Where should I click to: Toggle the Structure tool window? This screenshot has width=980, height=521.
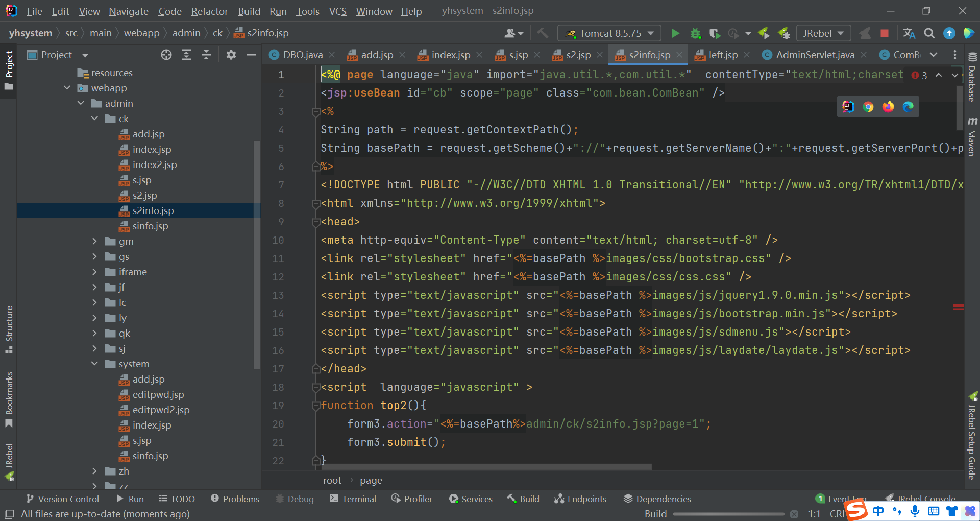click(9, 329)
